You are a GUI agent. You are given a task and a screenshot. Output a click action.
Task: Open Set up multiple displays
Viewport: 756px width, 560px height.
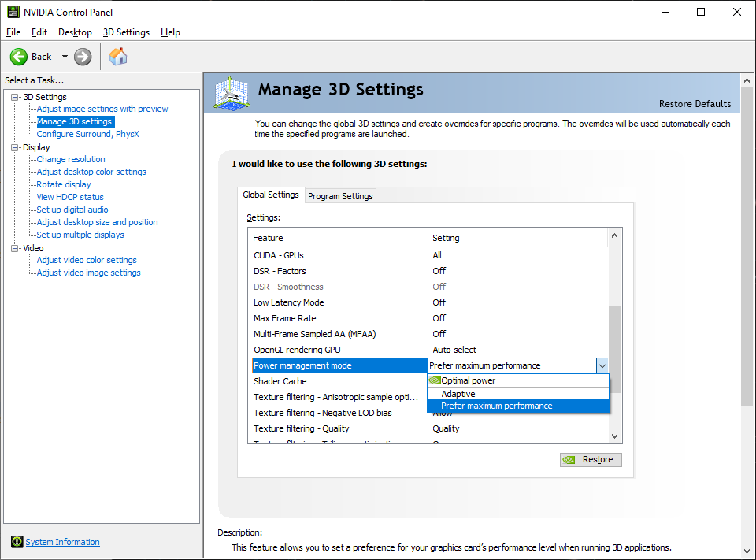coord(80,235)
